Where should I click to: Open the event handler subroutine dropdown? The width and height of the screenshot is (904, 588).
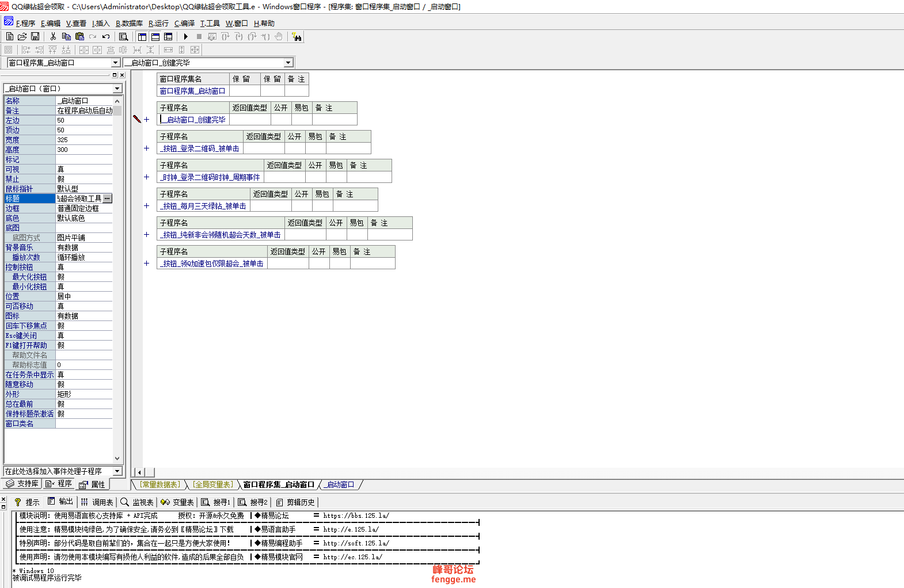point(117,471)
